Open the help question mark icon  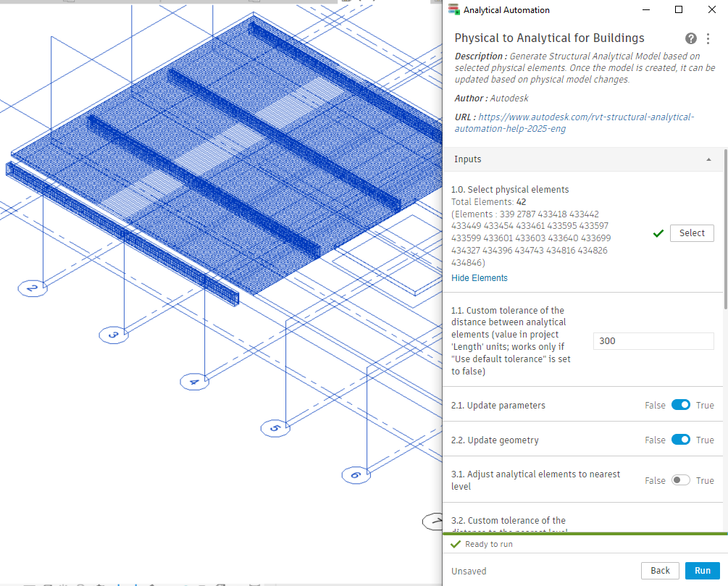(x=690, y=38)
